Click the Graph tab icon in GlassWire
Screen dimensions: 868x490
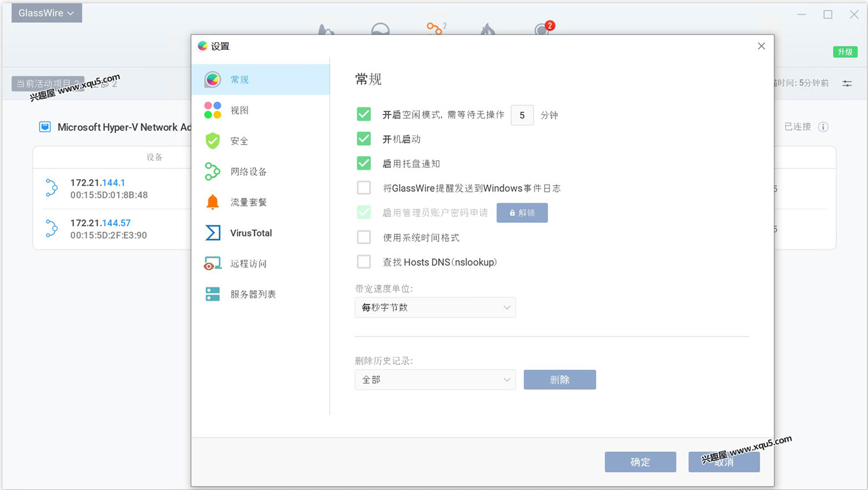[326, 30]
